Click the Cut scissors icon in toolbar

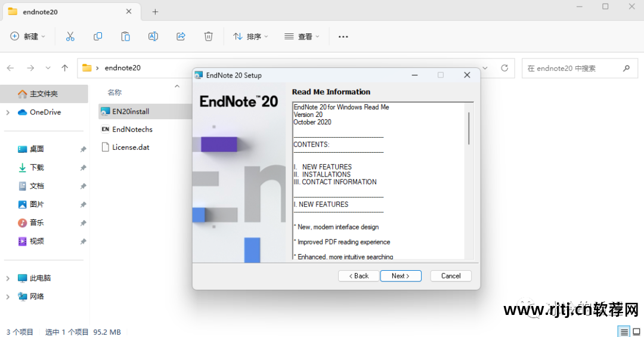coord(70,36)
